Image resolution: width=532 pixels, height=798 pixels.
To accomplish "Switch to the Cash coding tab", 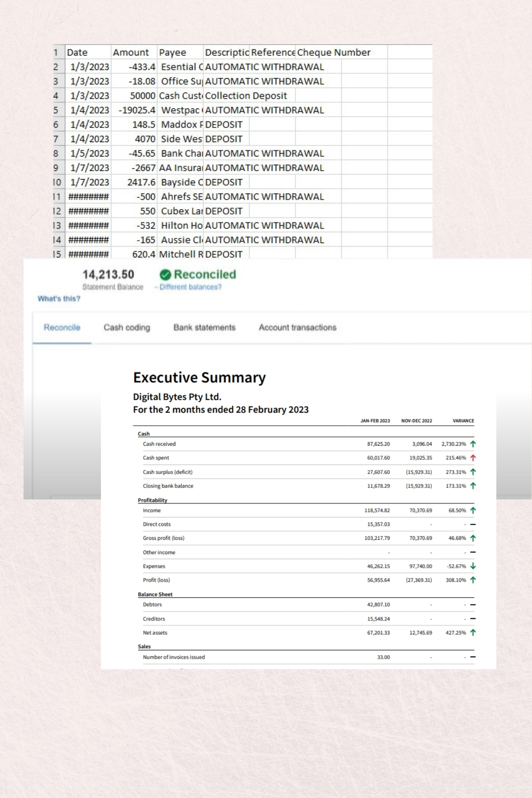I will pos(127,328).
